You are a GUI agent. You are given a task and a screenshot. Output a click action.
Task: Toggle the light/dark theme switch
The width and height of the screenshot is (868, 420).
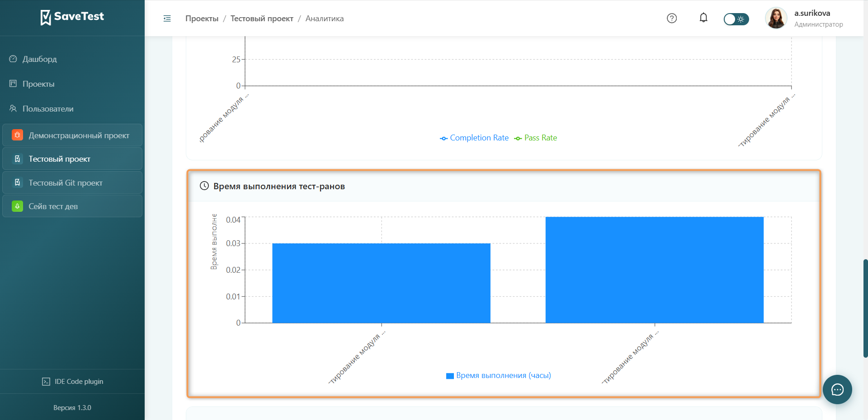(736, 19)
